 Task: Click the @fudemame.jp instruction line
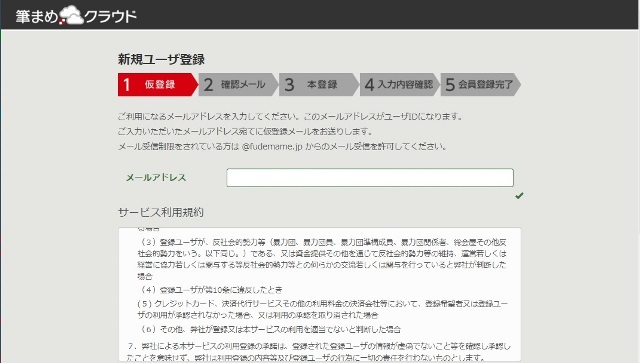click(282, 146)
